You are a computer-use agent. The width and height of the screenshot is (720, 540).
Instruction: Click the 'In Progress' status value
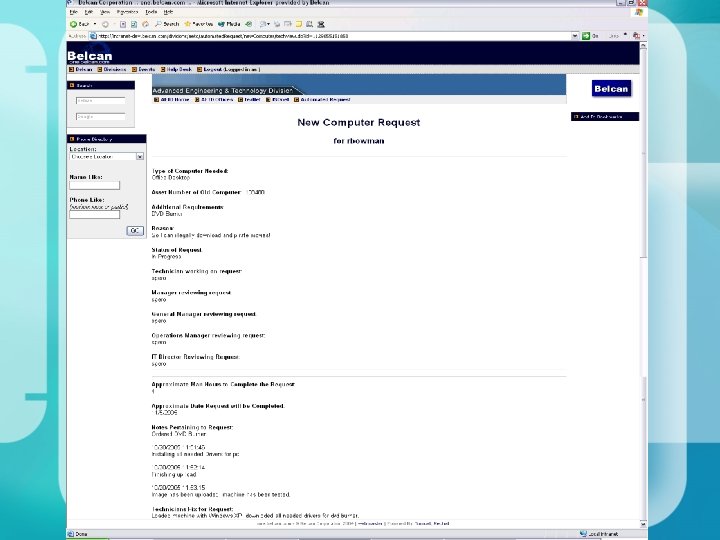point(166,257)
